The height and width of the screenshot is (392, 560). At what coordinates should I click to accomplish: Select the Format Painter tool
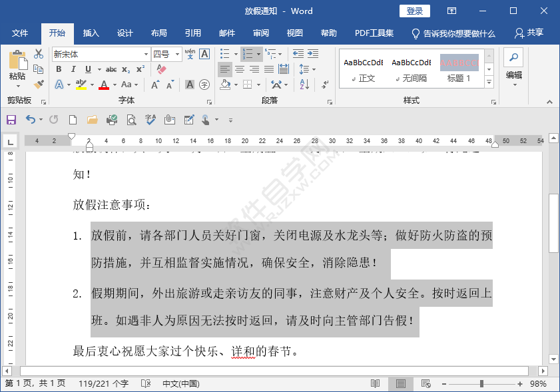[x=38, y=85]
